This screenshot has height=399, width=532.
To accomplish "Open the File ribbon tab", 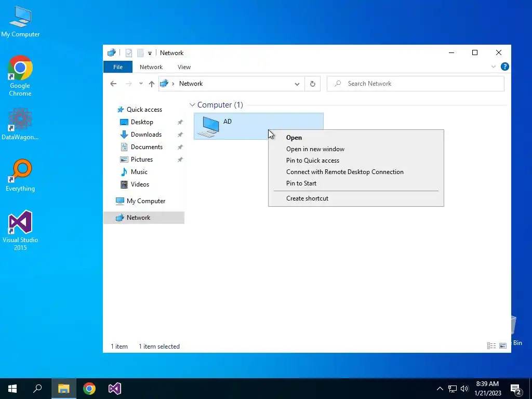I will tap(118, 67).
